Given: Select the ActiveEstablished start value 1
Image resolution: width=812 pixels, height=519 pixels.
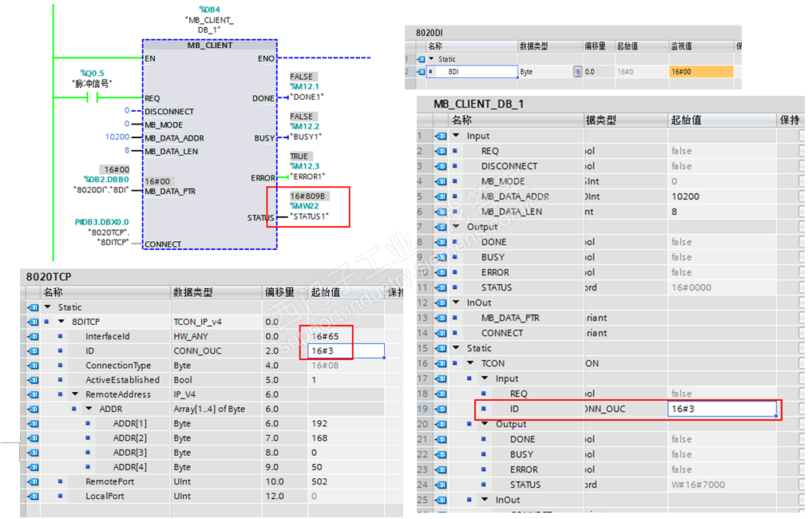Looking at the screenshot, I should pyautogui.click(x=314, y=379).
